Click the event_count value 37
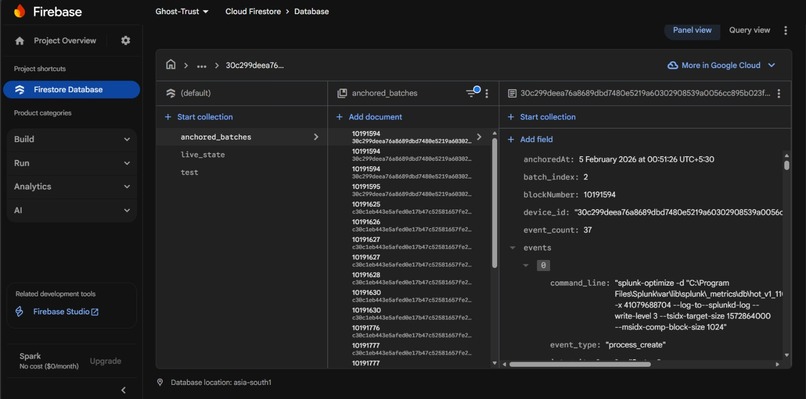Image resolution: width=806 pixels, height=399 pixels. tap(588, 230)
